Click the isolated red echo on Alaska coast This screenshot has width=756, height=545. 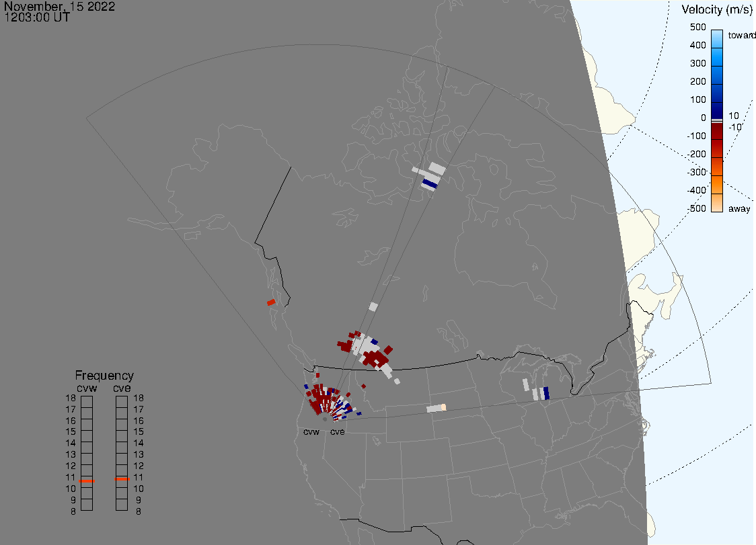click(x=272, y=302)
